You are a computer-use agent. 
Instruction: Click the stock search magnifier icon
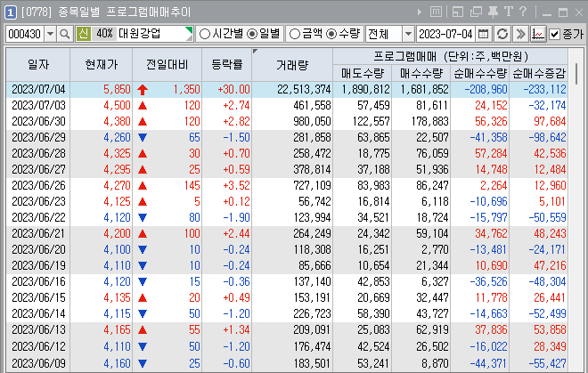click(65, 34)
